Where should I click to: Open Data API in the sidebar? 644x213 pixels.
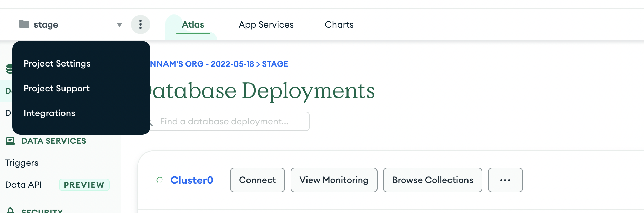pos(23,185)
